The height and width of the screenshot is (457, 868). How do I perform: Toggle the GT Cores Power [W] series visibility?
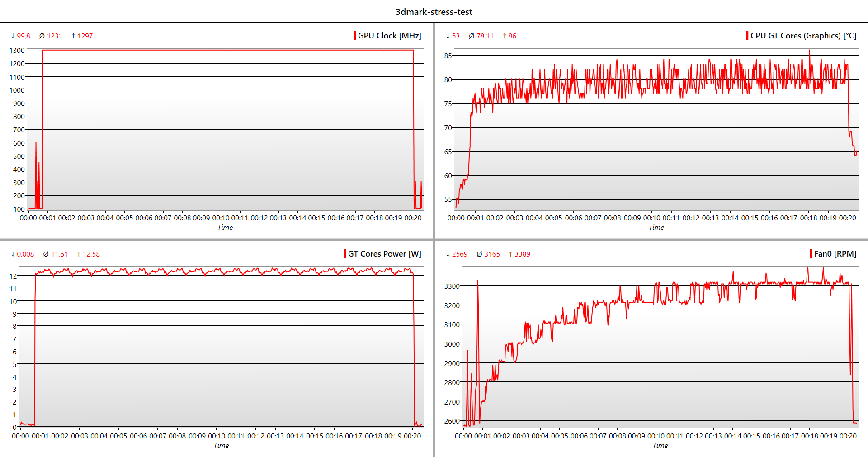pyautogui.click(x=384, y=254)
